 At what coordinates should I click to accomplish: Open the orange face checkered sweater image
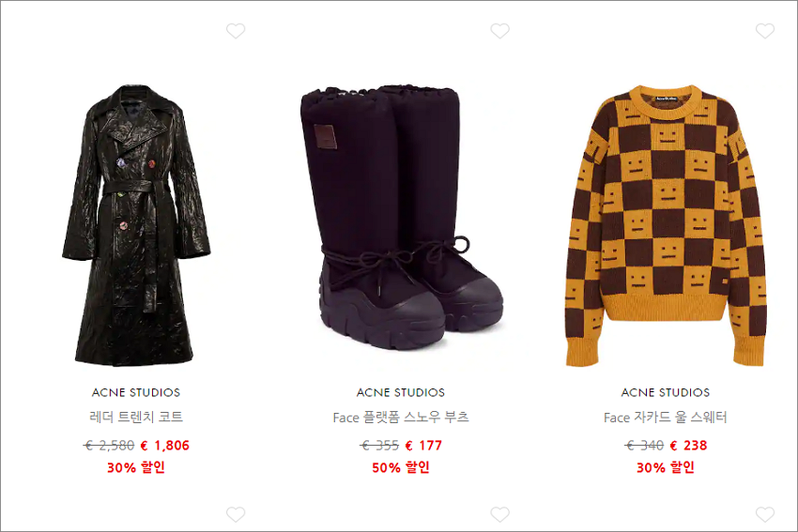click(666, 225)
